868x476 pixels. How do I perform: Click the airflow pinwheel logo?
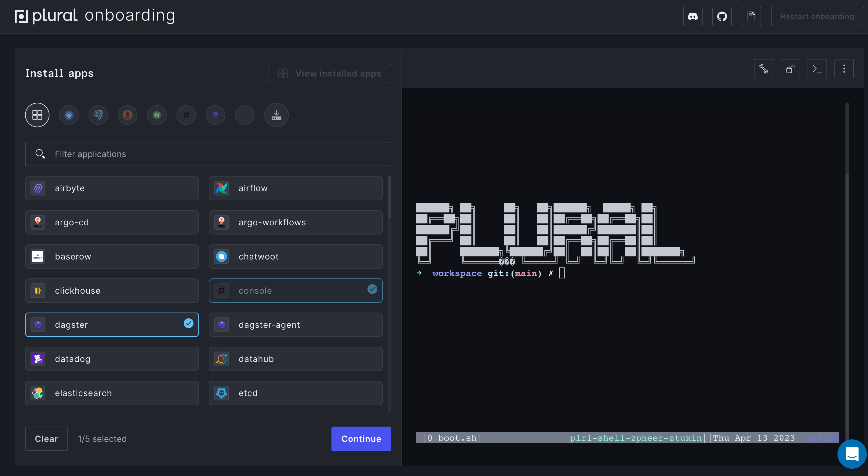(x=221, y=188)
